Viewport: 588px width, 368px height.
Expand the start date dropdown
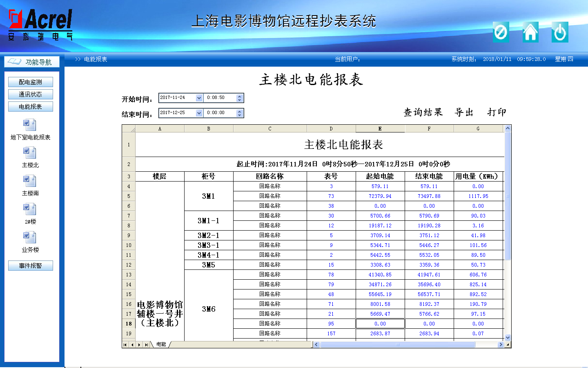(x=199, y=98)
